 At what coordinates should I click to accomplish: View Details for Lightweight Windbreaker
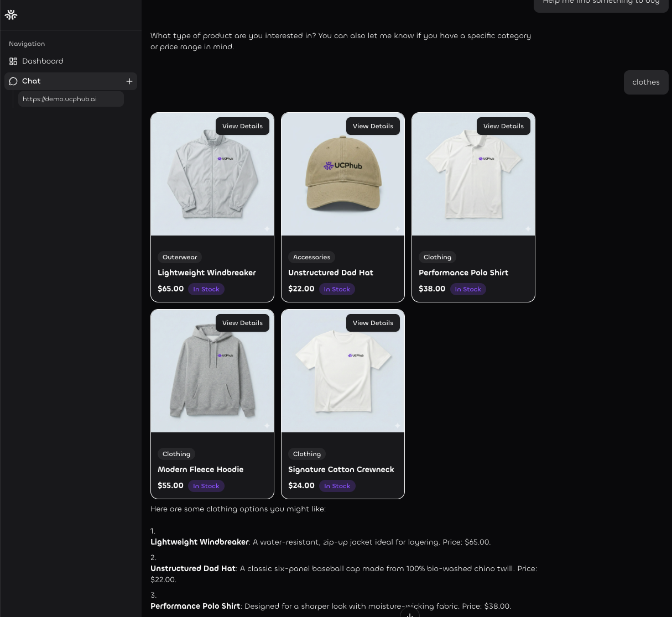[242, 126]
